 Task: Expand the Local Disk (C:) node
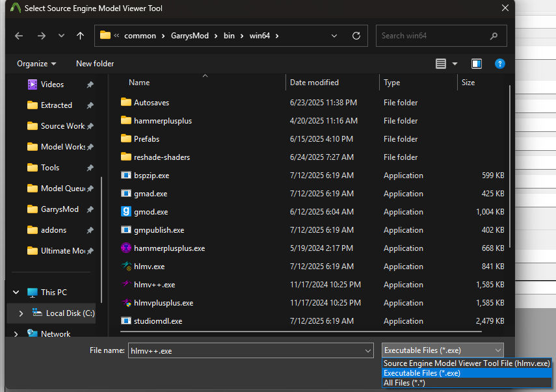21,313
